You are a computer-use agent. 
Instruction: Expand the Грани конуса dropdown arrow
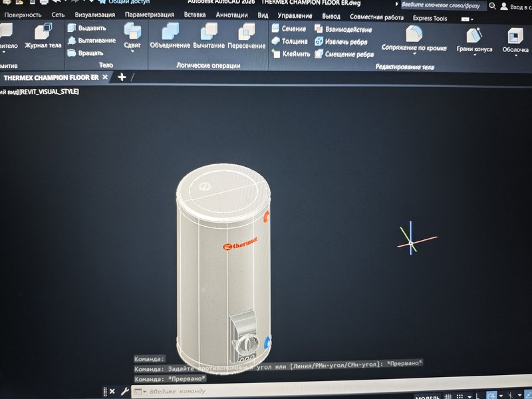click(474, 55)
